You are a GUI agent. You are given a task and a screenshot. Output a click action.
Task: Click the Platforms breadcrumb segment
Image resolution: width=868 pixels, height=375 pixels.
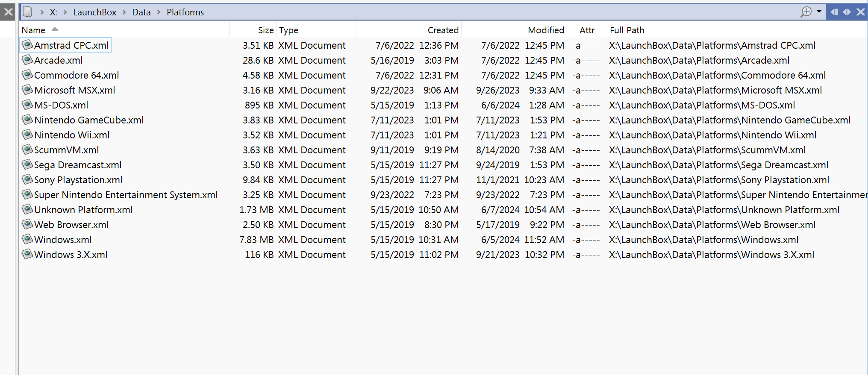[x=185, y=12]
